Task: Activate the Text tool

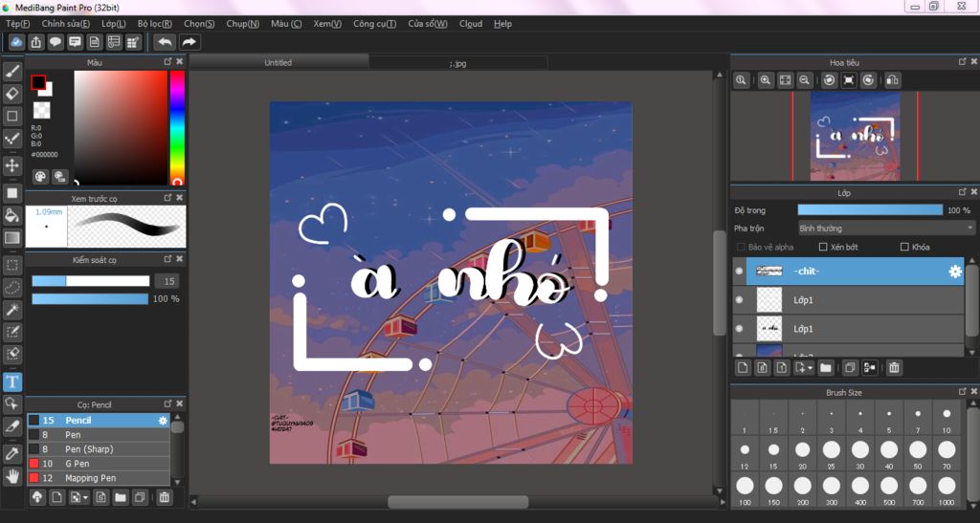Action: point(11,381)
